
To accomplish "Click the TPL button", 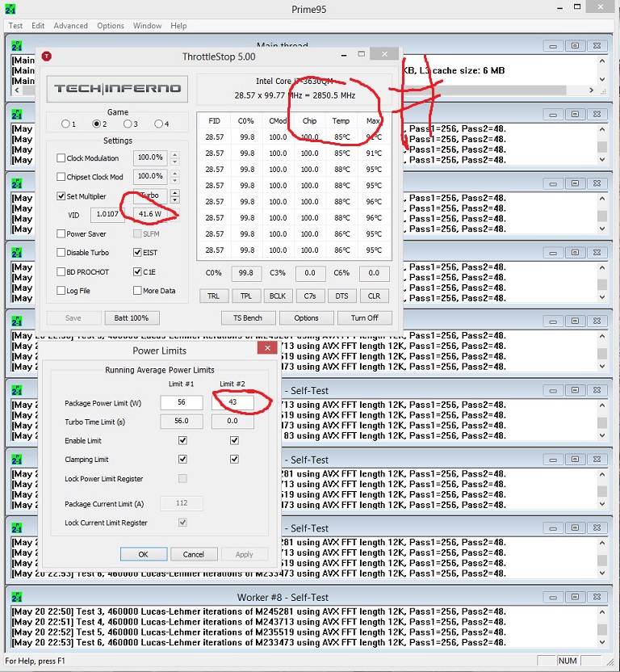I will pyautogui.click(x=245, y=296).
